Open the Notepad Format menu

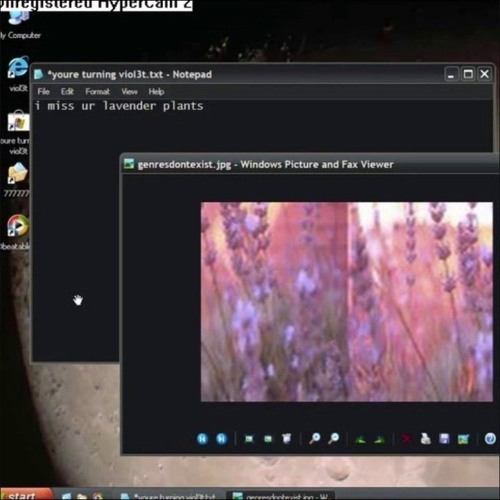tap(97, 91)
